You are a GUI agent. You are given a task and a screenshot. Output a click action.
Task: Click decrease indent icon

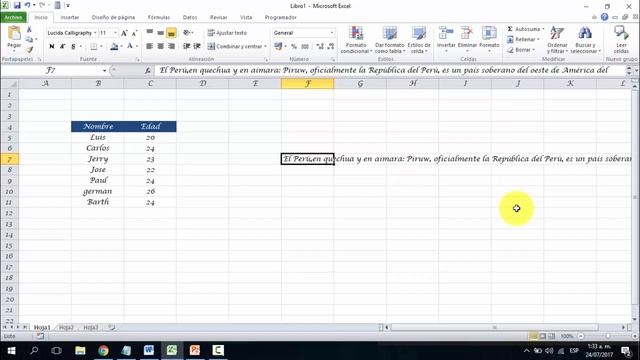tap(186, 47)
